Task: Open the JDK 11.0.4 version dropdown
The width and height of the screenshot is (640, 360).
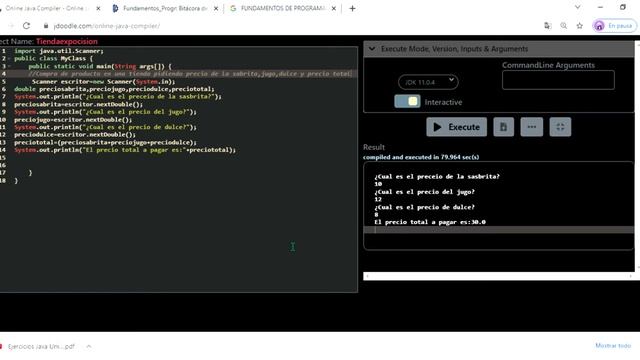Action: tap(428, 82)
